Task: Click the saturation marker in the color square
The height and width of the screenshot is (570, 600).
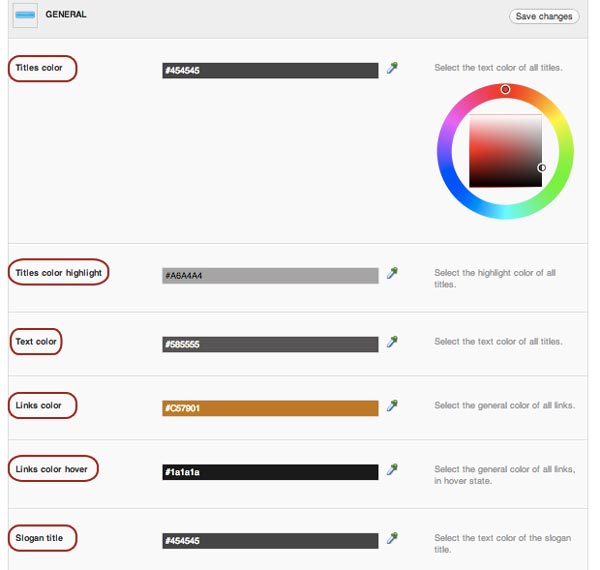Action: pos(541,168)
